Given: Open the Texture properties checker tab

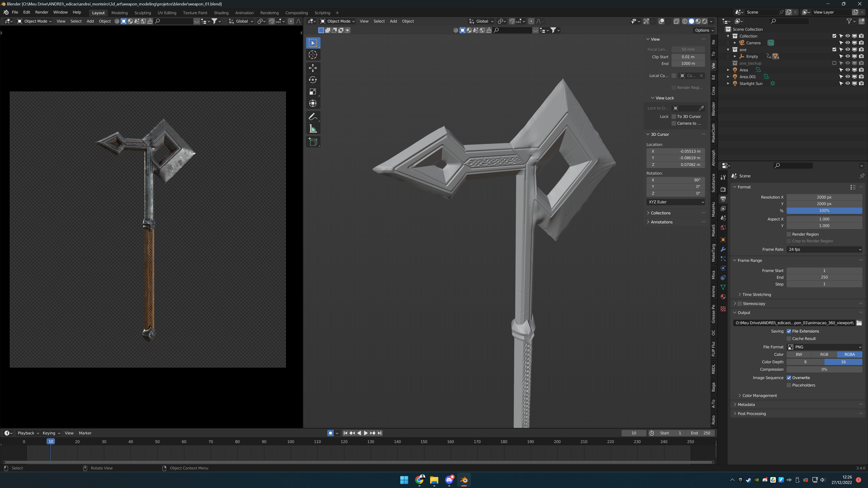Looking at the screenshot, I should tap(723, 309).
